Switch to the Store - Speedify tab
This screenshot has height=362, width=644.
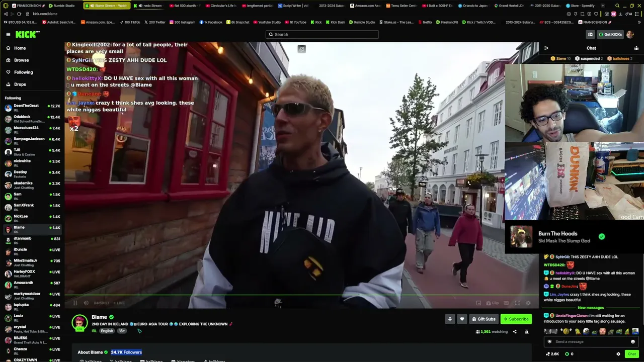click(582, 6)
